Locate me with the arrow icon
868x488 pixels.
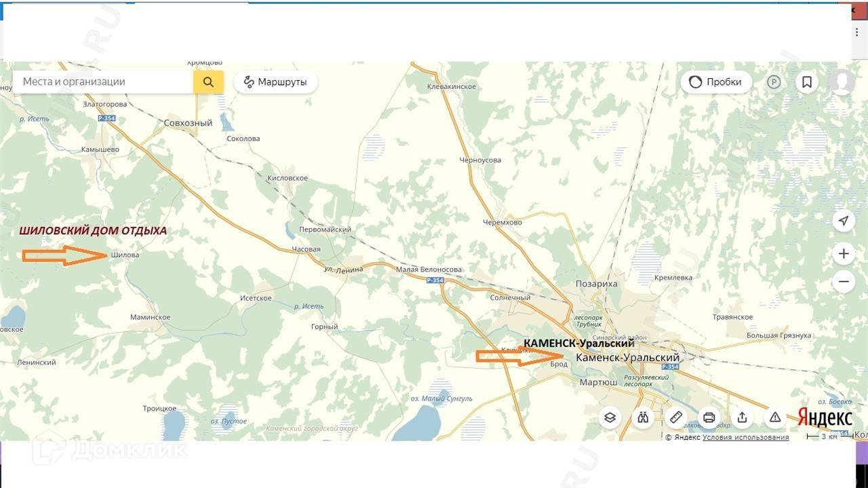pyautogui.click(x=844, y=221)
